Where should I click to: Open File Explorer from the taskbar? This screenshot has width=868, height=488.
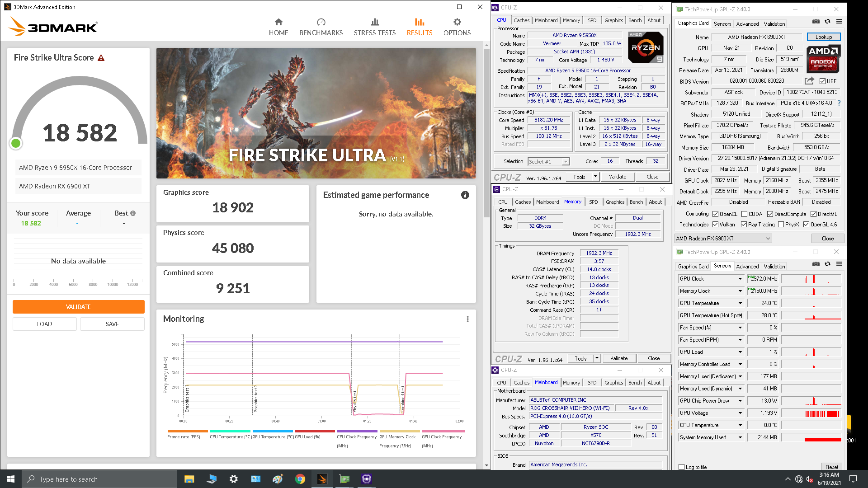[189, 479]
